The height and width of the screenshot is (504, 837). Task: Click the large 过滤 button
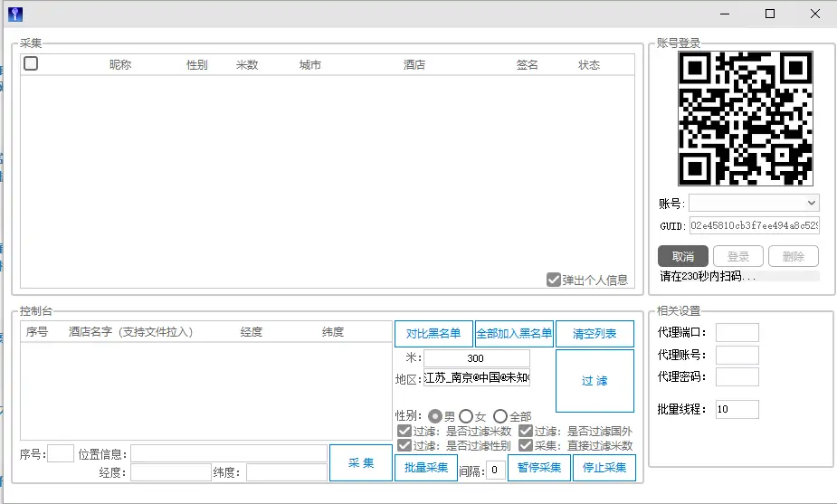[x=594, y=381]
